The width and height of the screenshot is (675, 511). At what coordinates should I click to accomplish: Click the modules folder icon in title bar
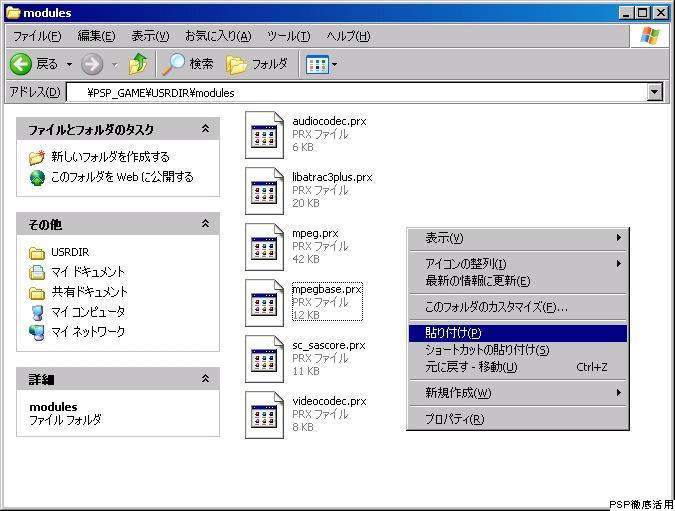pyautogui.click(x=13, y=12)
